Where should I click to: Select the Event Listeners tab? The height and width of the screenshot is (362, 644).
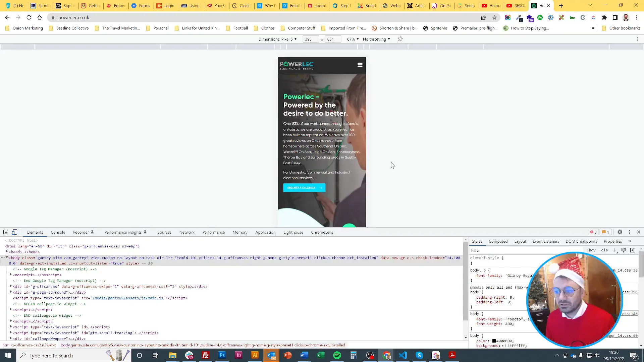click(x=546, y=241)
